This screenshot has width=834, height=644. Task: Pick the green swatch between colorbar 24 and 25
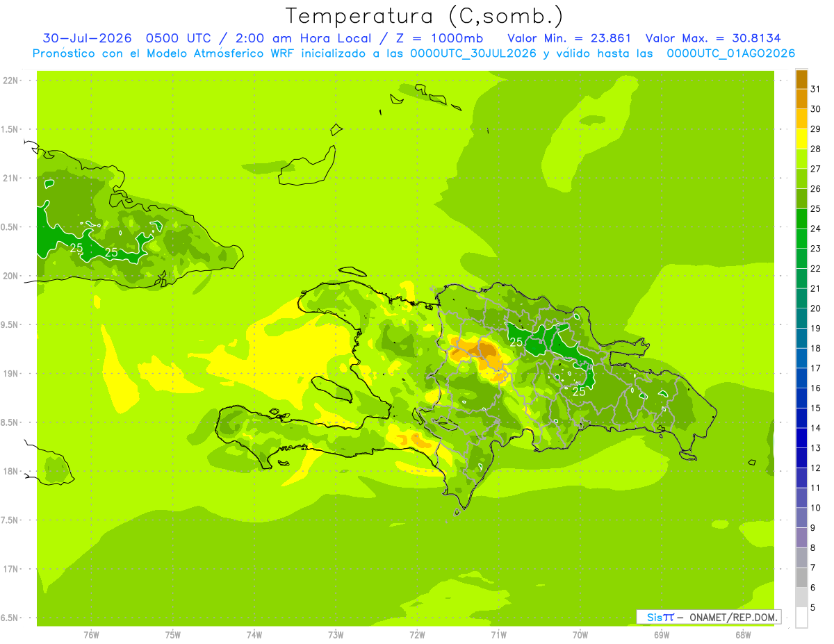pyautogui.click(x=801, y=219)
